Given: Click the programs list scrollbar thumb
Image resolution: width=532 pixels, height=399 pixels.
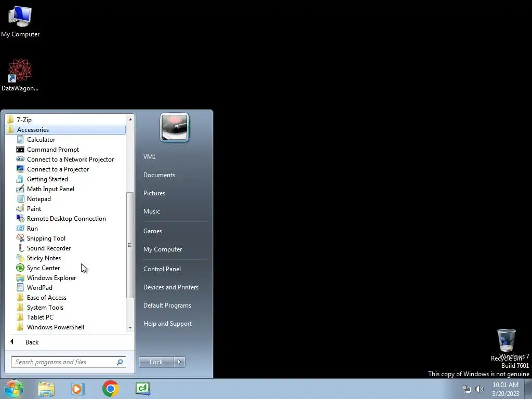Looking at the screenshot, I should 130,245.
